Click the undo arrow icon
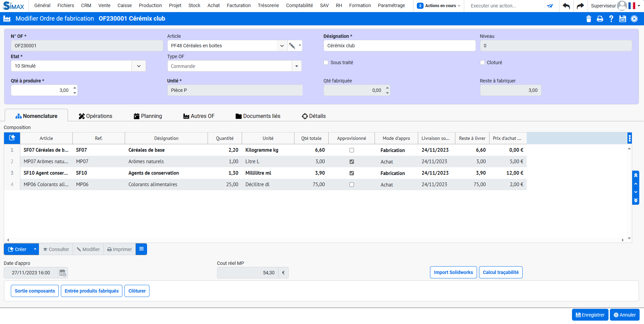The image size is (644, 324). [x=566, y=6]
